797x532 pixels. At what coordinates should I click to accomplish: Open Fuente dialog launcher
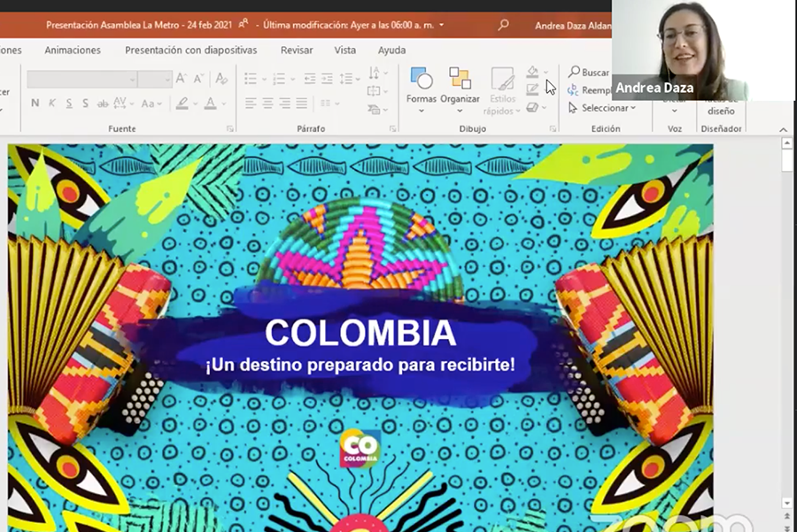click(229, 129)
